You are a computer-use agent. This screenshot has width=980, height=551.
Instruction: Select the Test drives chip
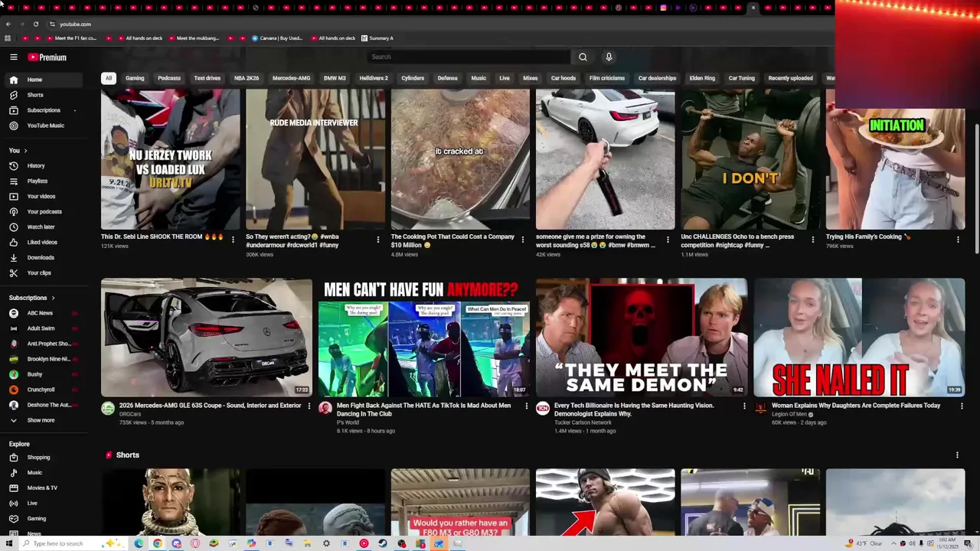pyautogui.click(x=207, y=78)
